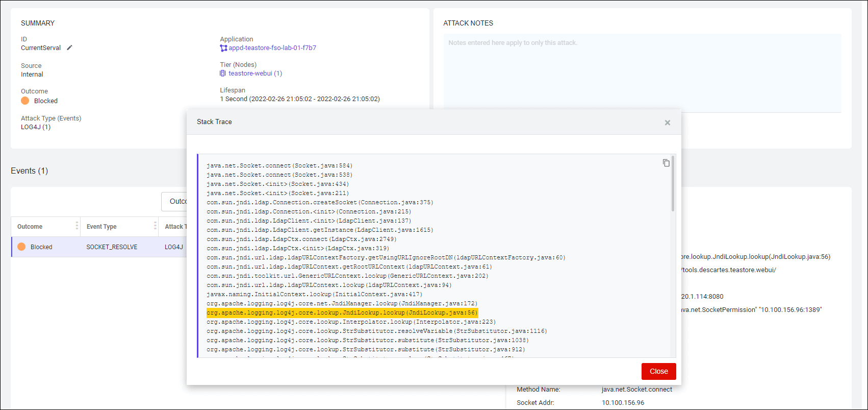
Task: Open the appd-teastore-fso-lab-01-f7b7 application link
Action: coord(272,48)
